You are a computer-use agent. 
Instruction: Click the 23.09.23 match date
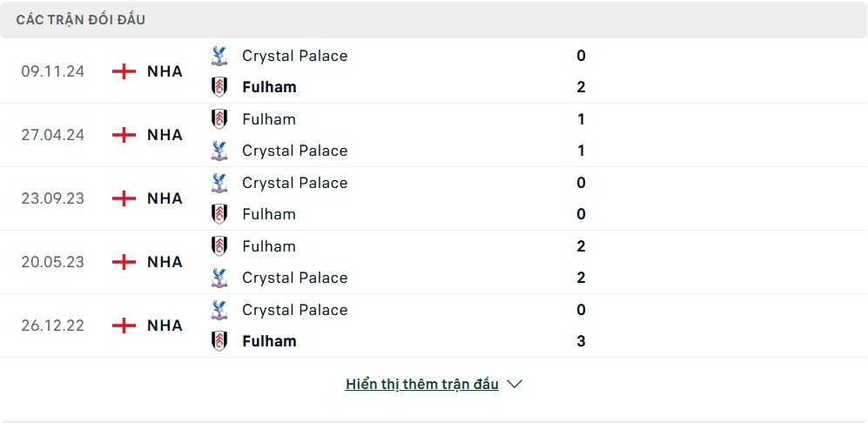coord(53,198)
